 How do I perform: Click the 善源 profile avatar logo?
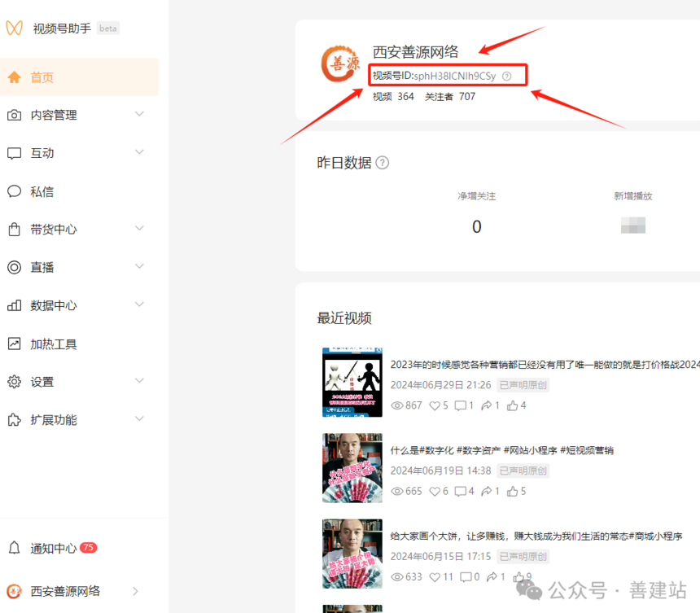point(340,63)
